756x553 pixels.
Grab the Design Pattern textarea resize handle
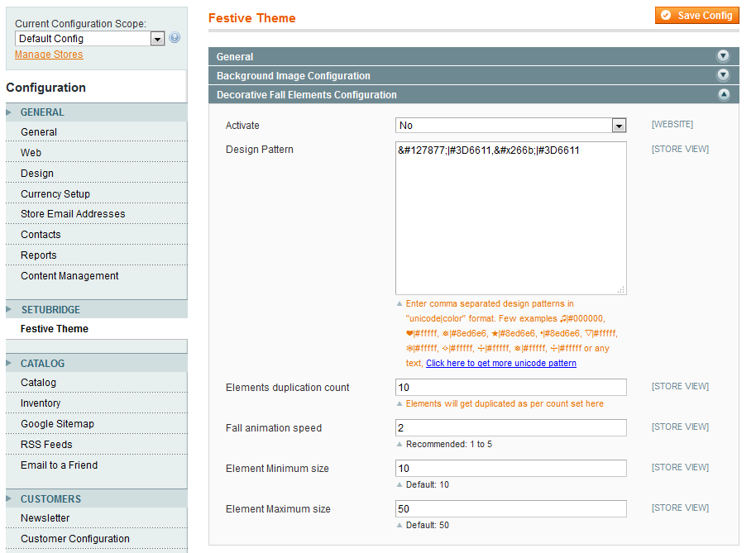[621, 289]
